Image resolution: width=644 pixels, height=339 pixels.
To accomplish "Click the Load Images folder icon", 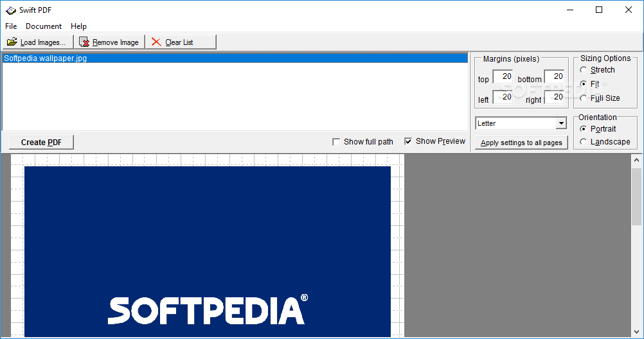I will coord(12,42).
